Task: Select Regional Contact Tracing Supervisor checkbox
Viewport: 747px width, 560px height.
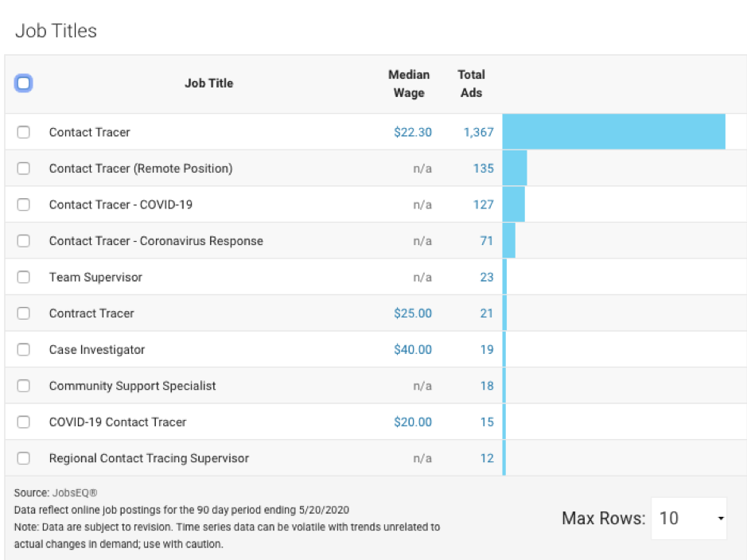Action: tap(24, 458)
